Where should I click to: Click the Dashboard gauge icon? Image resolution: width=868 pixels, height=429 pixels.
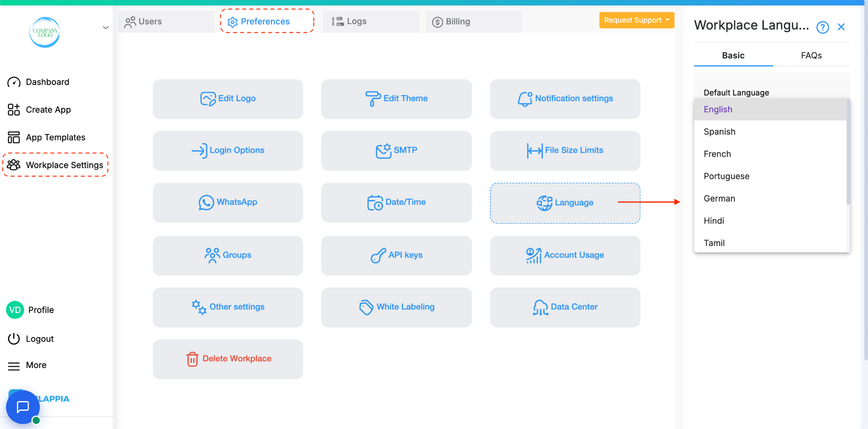pyautogui.click(x=14, y=82)
